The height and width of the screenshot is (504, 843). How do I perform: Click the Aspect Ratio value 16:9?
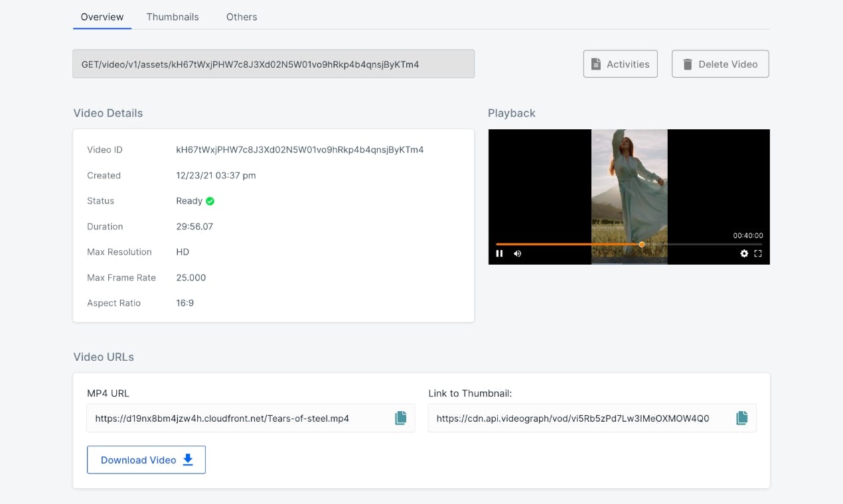click(185, 303)
